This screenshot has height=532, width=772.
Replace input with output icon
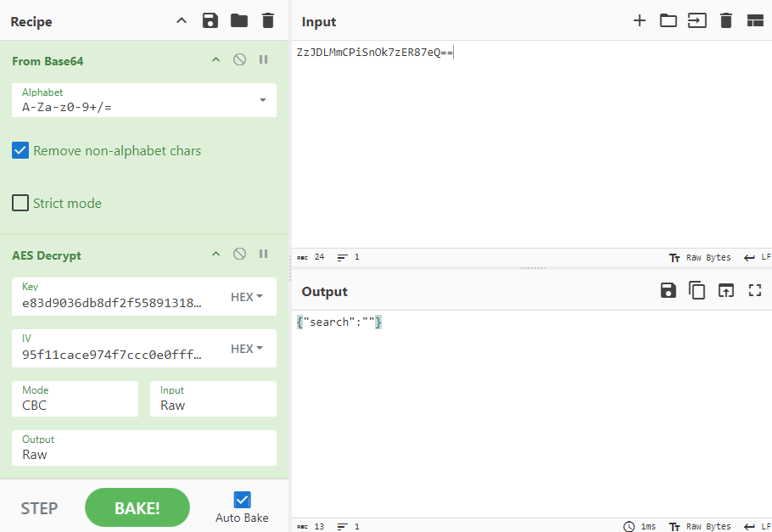click(725, 291)
